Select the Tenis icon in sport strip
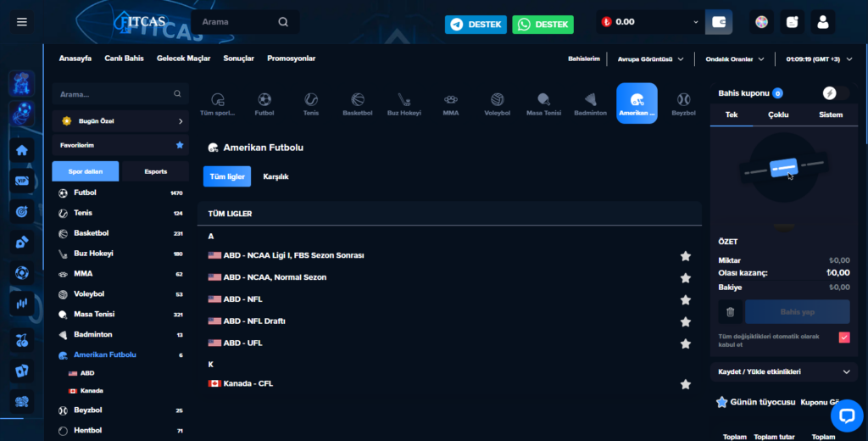This screenshot has width=868, height=441. pyautogui.click(x=311, y=103)
